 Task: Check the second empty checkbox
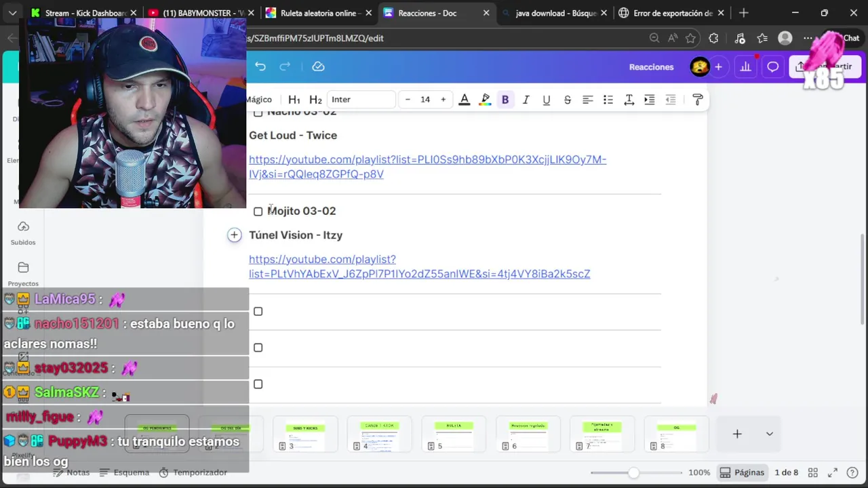tap(258, 348)
